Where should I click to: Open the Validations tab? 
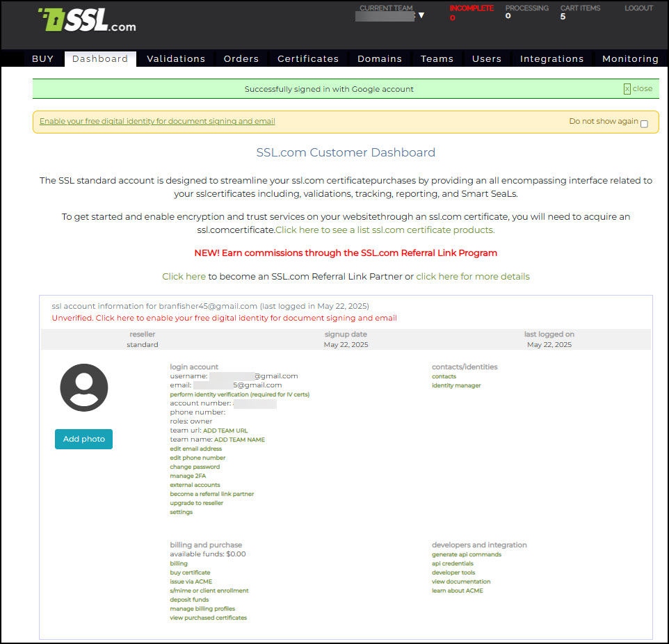(x=176, y=59)
